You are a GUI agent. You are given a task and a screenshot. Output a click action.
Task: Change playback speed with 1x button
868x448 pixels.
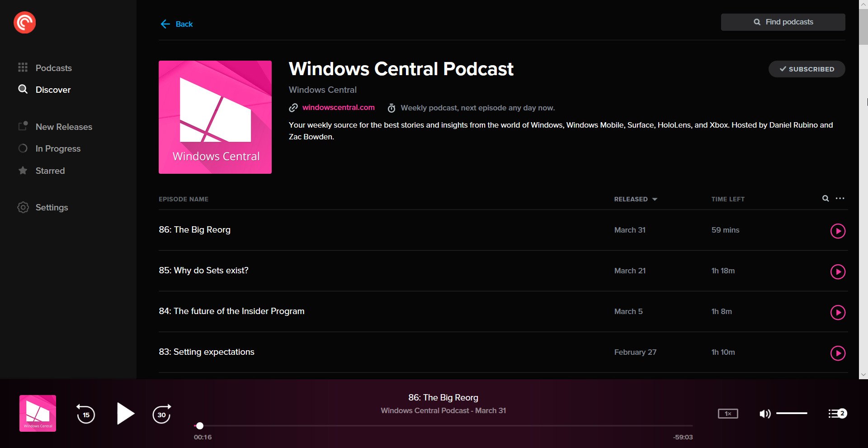pyautogui.click(x=728, y=414)
